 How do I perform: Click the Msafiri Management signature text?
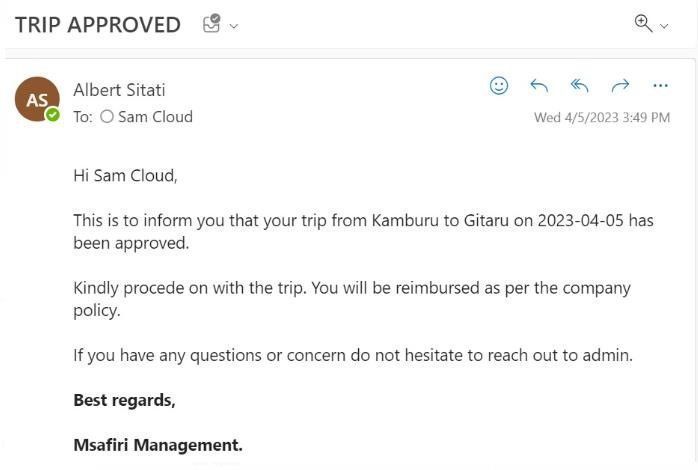click(x=158, y=445)
